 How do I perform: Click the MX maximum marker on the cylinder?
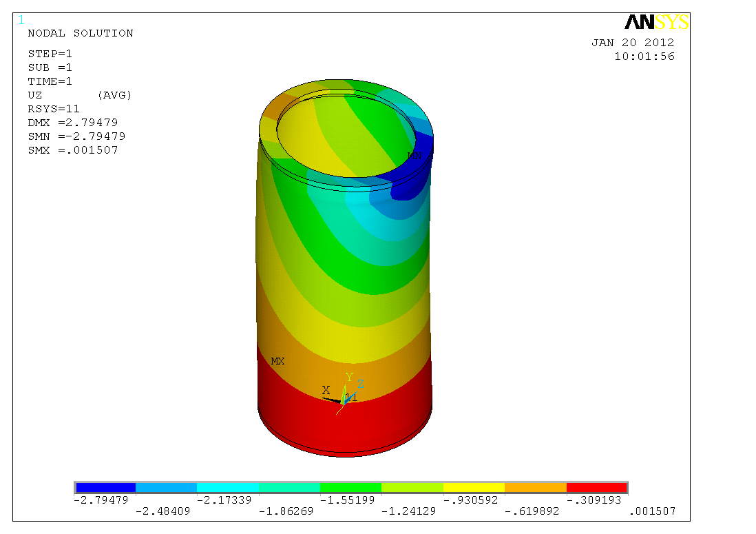[277, 361]
